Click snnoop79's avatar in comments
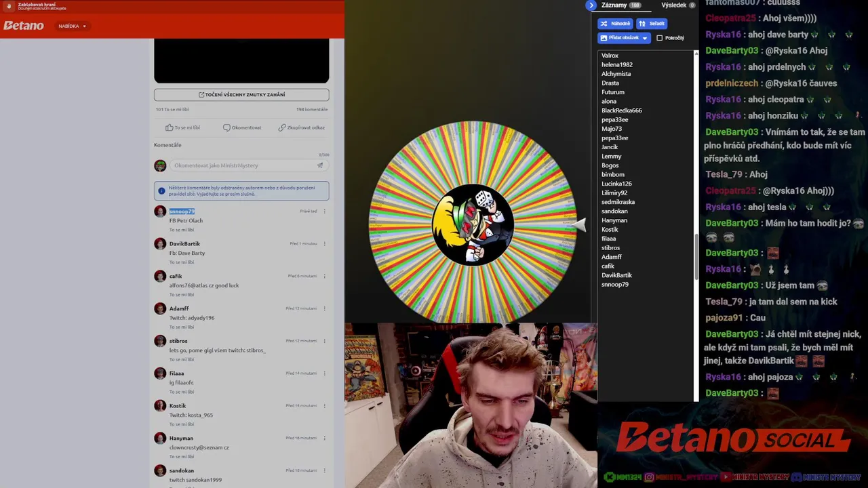The image size is (868, 488). coord(160,211)
